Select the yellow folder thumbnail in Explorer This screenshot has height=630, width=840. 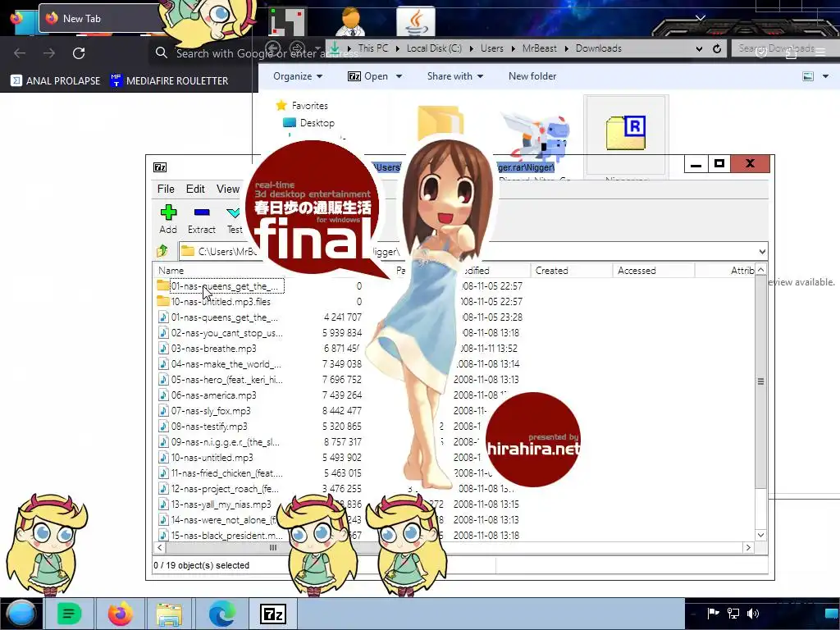tap(441, 122)
